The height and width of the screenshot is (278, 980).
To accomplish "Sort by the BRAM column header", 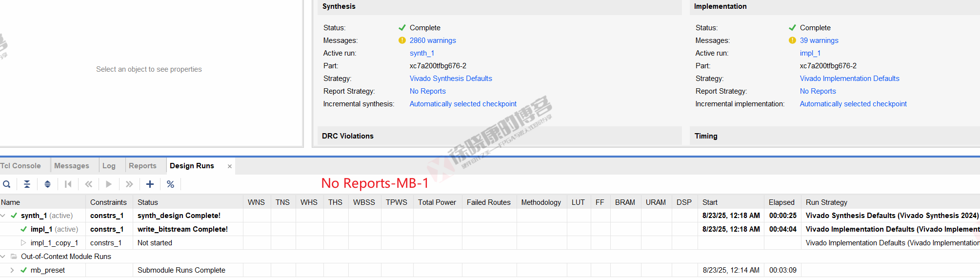I will pyautogui.click(x=625, y=202).
